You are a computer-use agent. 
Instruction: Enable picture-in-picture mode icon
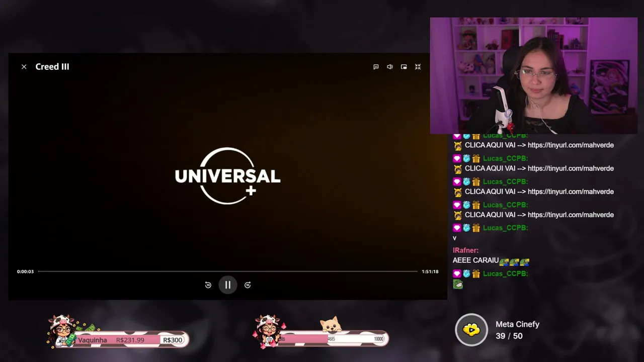(404, 67)
